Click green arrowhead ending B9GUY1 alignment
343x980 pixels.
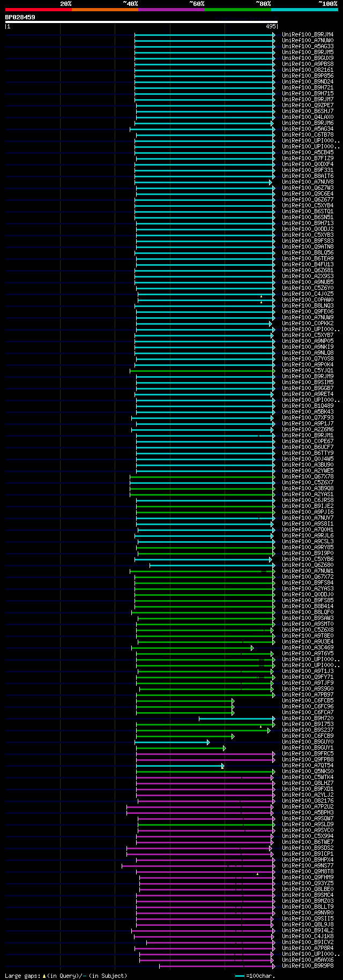[x=224, y=748]
